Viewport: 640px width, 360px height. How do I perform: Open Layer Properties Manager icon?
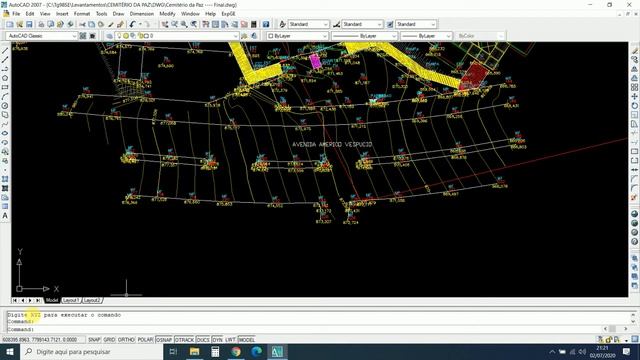tap(109, 36)
